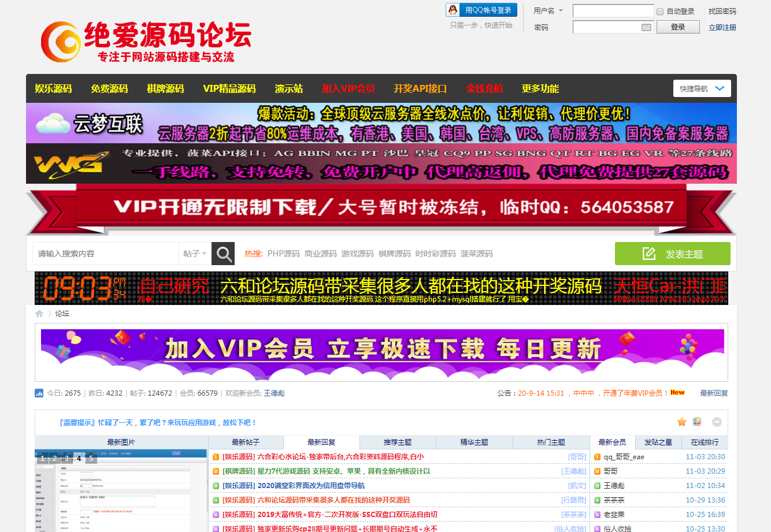Switch to the 在线排行 tab

pos(705,442)
